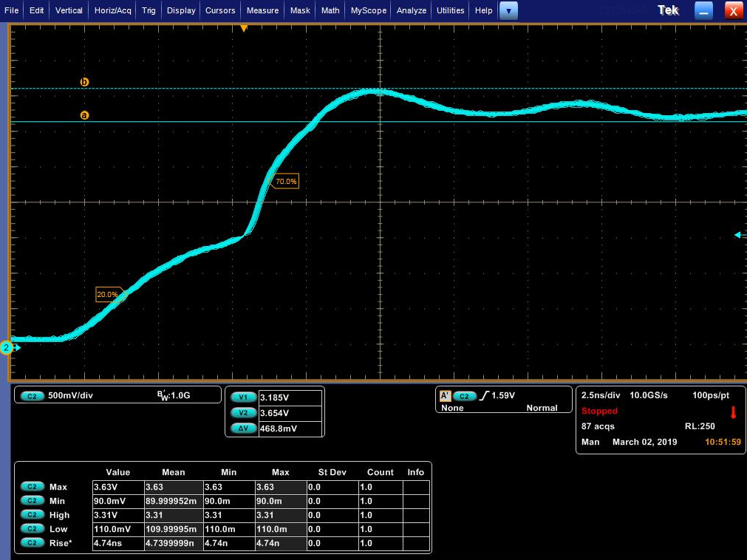Click the Bw:1.0G bandwidth readout
This screenshot has height=560, width=747.
pyautogui.click(x=174, y=396)
